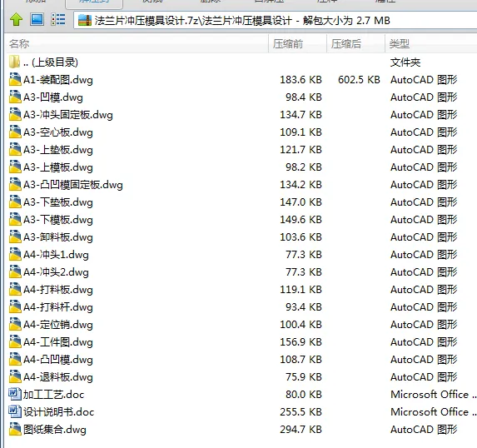
Task: Click the A3-下模板.dwg file icon
Action: [x=15, y=219]
